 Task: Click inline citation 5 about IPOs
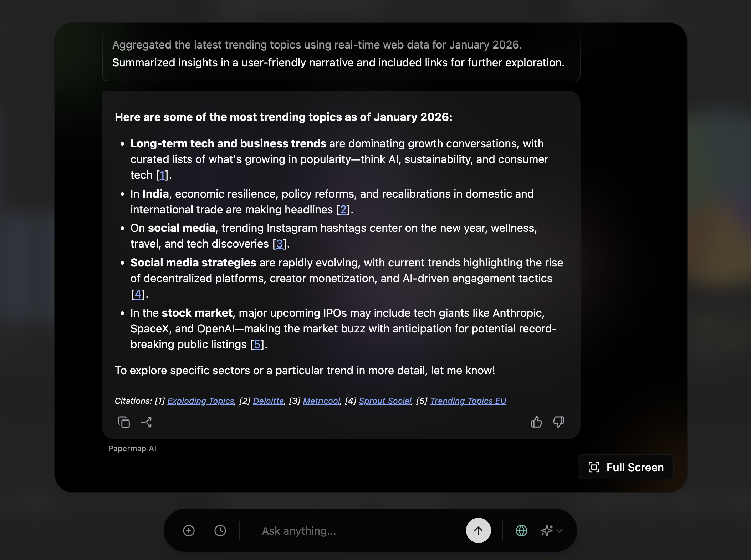pyautogui.click(x=257, y=344)
